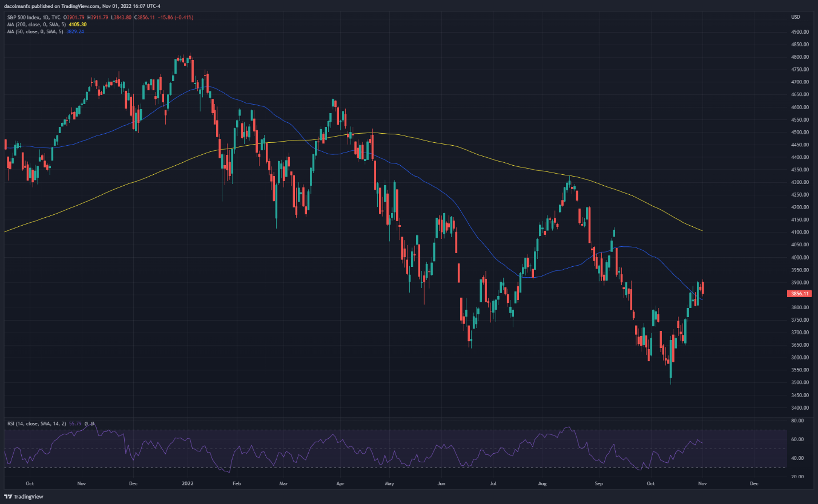Click the Feb label on the time axis
The height and width of the screenshot is (504, 818).
coord(237,483)
